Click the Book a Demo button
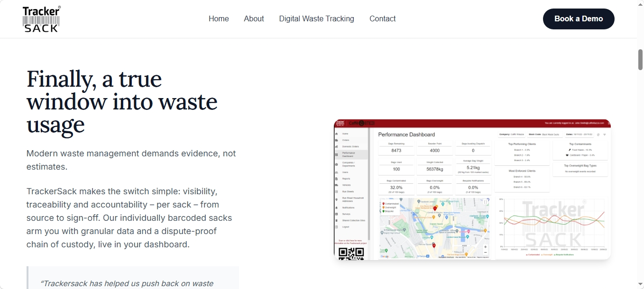644x289 pixels. click(579, 19)
